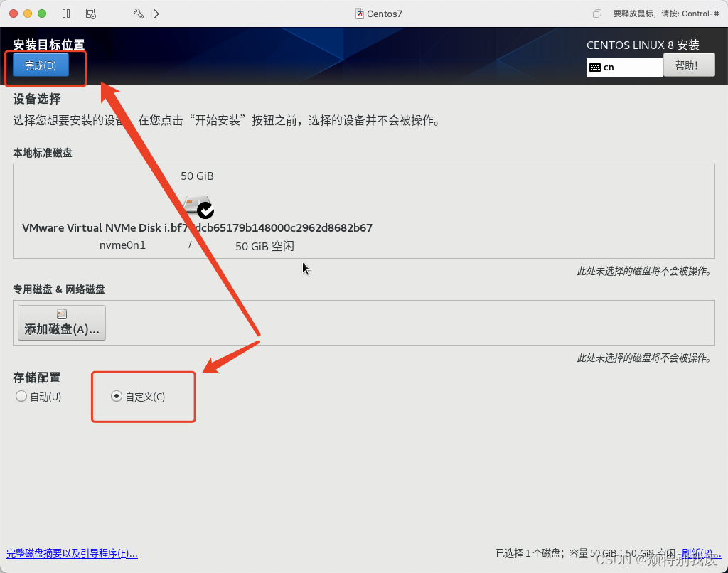Click the forward chevron in VM toolbar
The width and height of the screenshot is (728, 573).
[x=156, y=14]
